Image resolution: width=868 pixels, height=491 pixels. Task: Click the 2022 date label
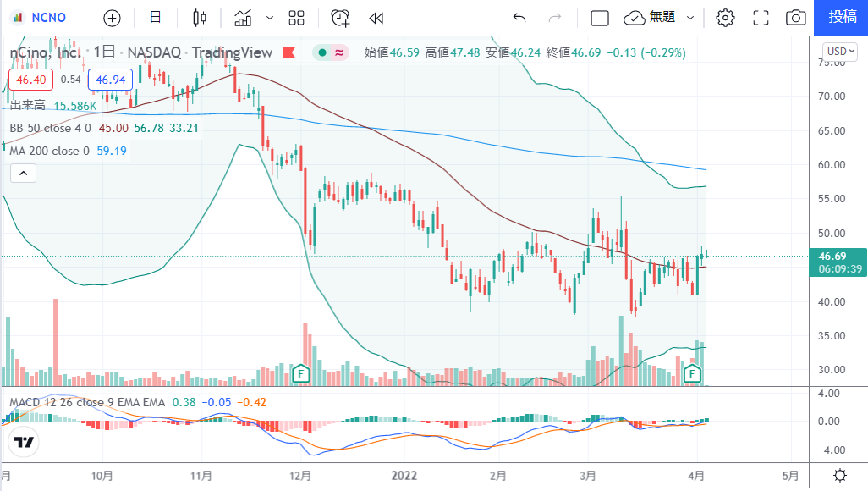click(x=404, y=476)
